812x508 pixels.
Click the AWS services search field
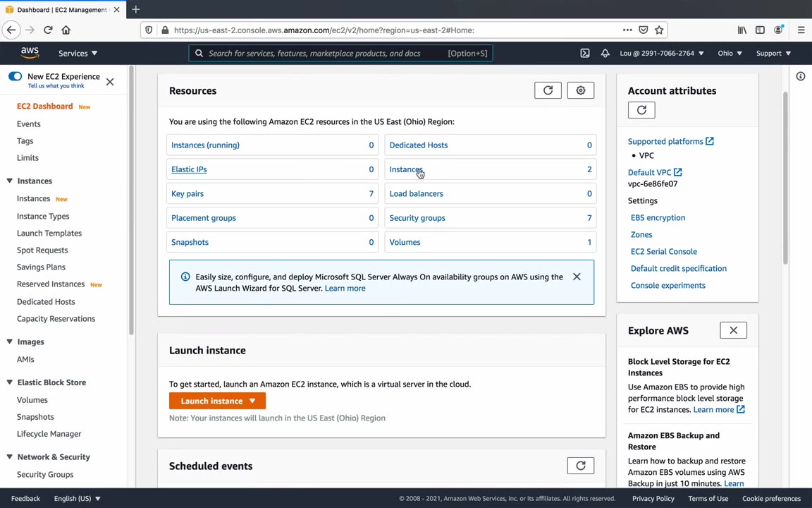(x=324, y=53)
